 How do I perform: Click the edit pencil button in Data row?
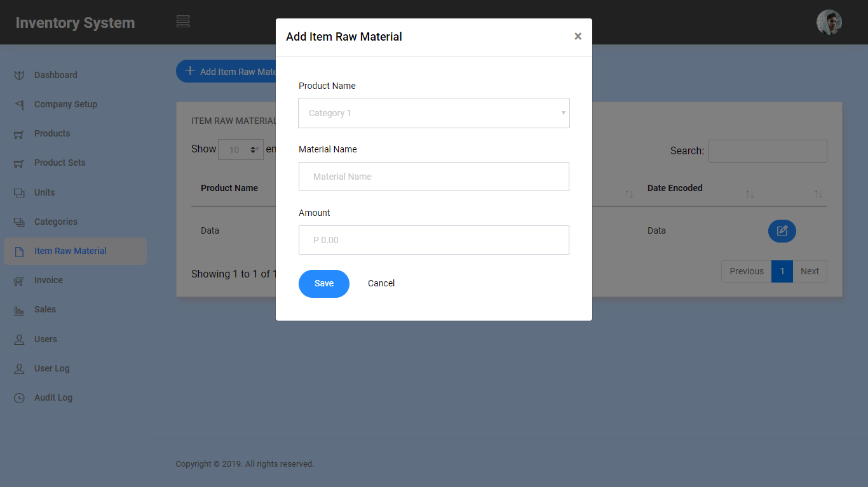[x=782, y=230]
